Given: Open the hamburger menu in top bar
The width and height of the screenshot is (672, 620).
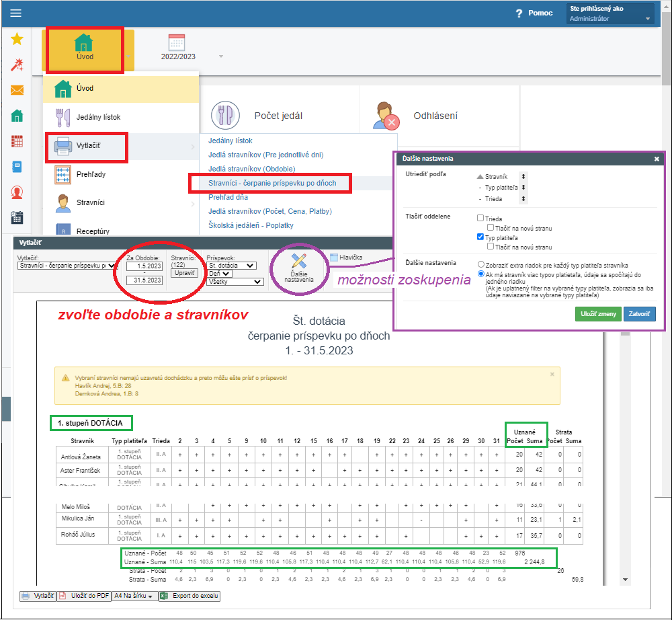Looking at the screenshot, I should (16, 13).
